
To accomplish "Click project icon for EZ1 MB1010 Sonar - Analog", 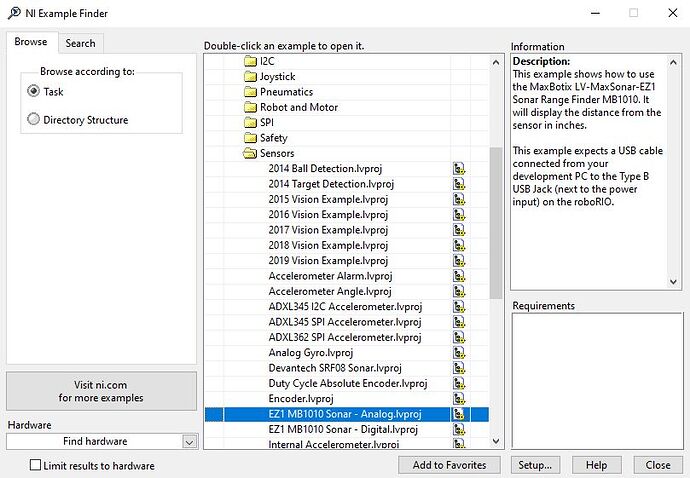I will tap(459, 414).
